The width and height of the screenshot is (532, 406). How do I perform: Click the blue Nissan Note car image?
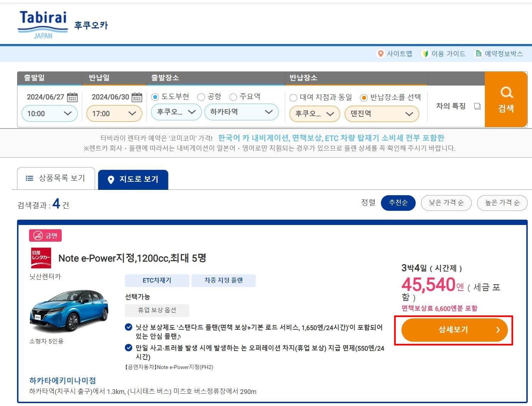point(69,311)
